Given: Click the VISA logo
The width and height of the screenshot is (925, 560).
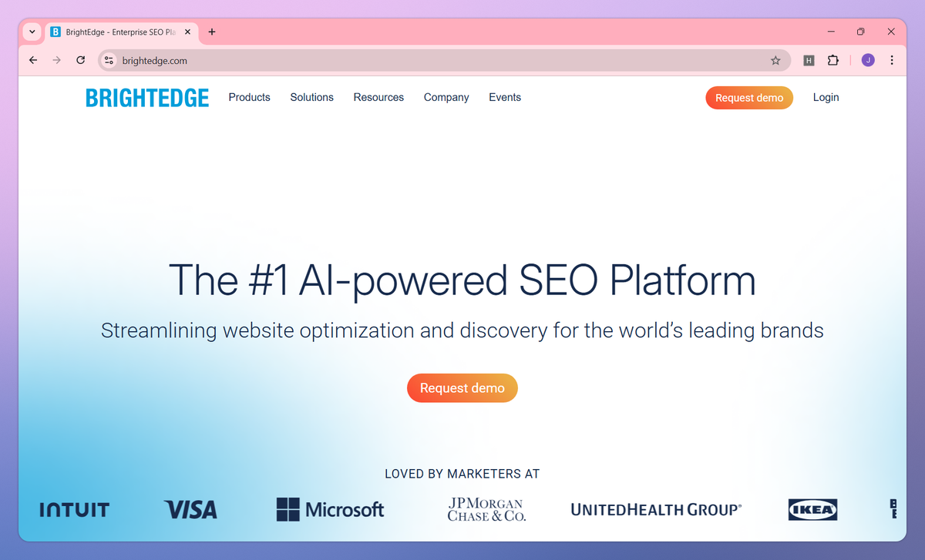Looking at the screenshot, I should pyautogui.click(x=190, y=509).
